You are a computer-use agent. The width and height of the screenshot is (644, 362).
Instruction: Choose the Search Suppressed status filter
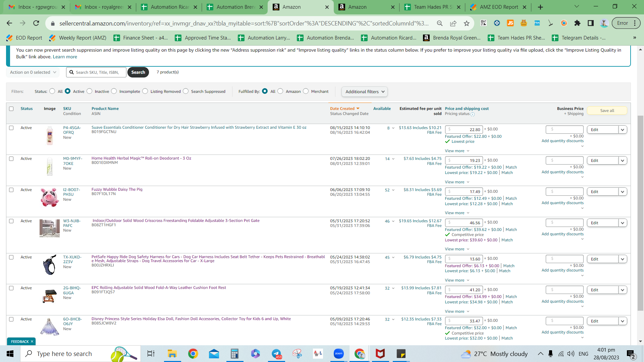[186, 91]
